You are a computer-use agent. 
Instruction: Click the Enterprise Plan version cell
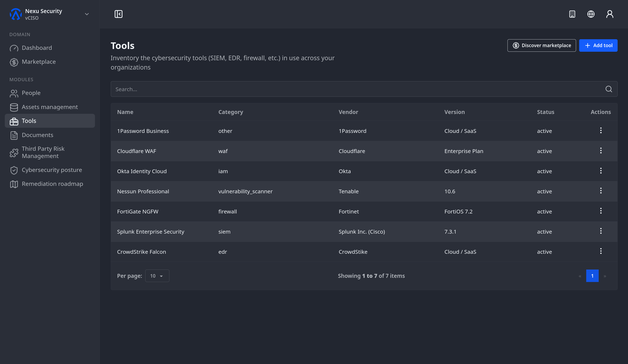tap(464, 151)
